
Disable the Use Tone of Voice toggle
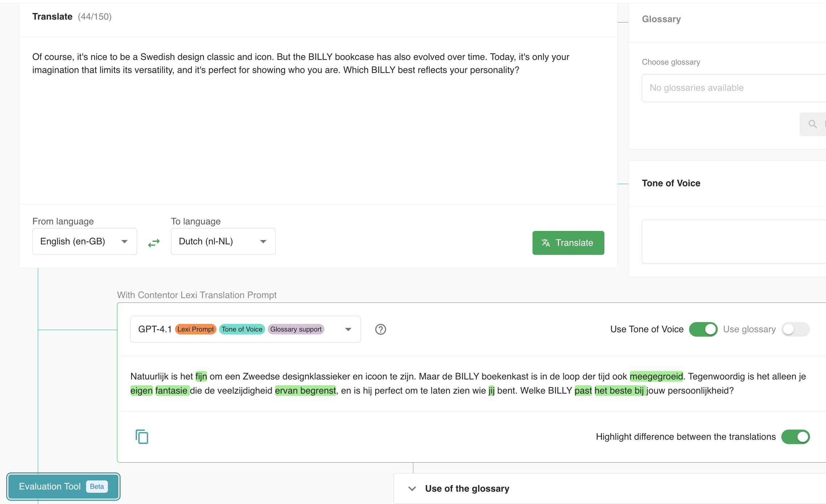pos(703,329)
